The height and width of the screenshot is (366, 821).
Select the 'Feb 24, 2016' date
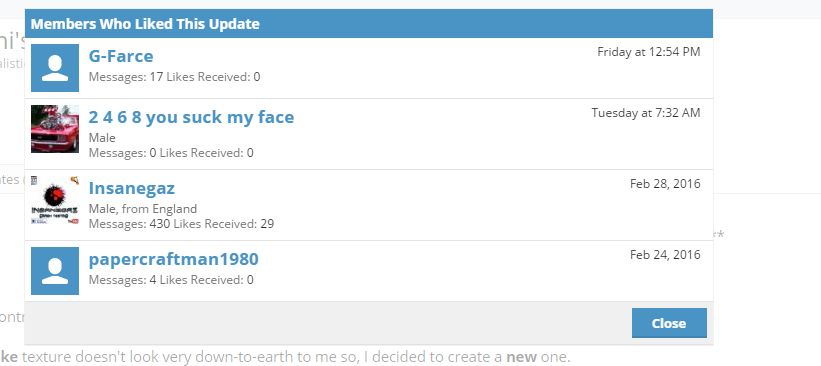(x=665, y=255)
